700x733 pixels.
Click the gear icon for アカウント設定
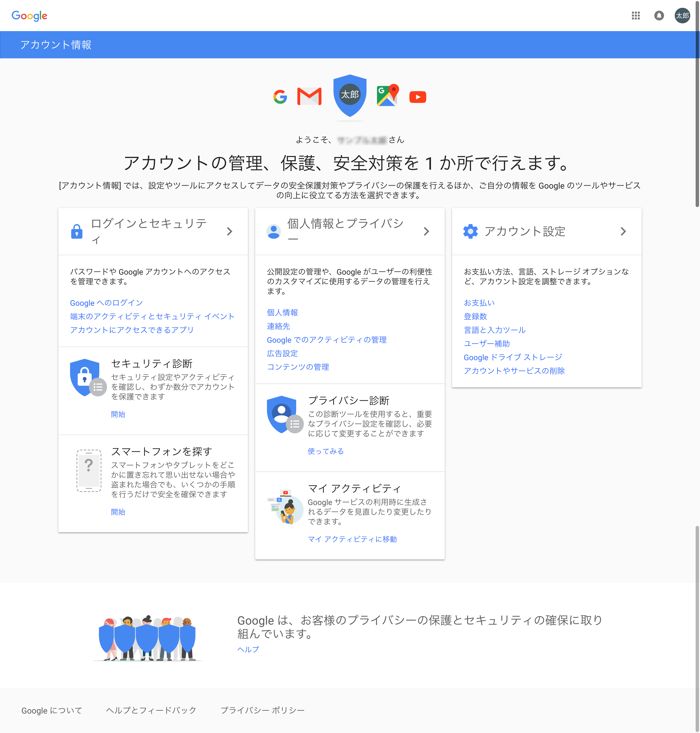coord(470,231)
